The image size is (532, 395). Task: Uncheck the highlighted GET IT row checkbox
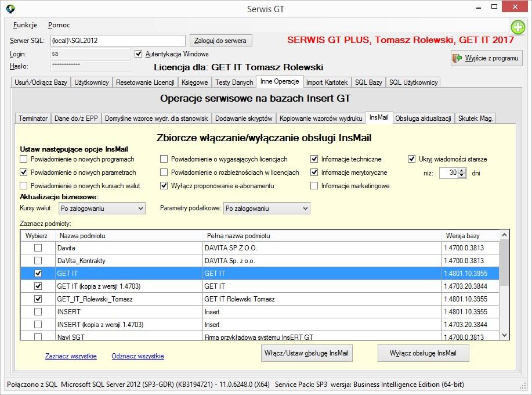point(38,274)
